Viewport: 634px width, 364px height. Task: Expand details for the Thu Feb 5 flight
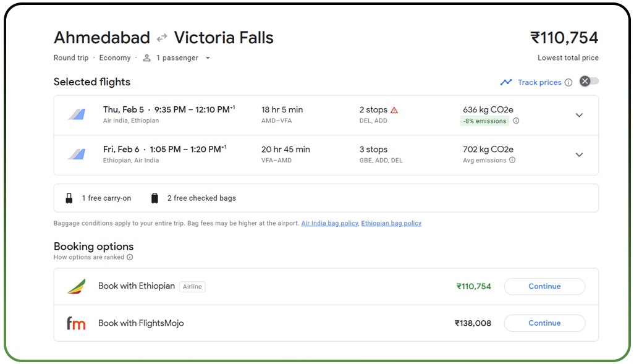pos(579,115)
